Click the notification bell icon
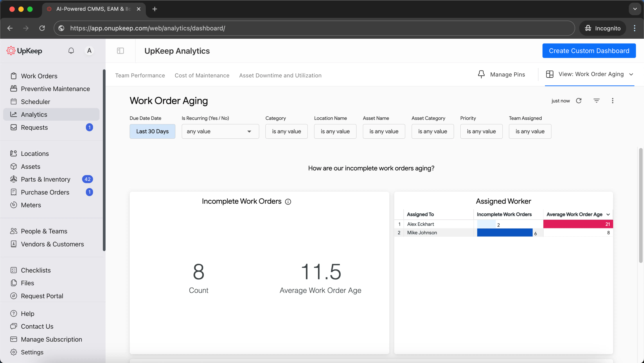Viewport: 644px width, 363px height. pyautogui.click(x=71, y=51)
